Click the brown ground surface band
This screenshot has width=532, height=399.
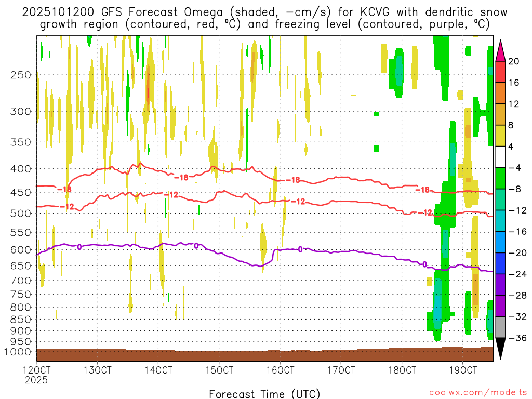(x=264, y=355)
